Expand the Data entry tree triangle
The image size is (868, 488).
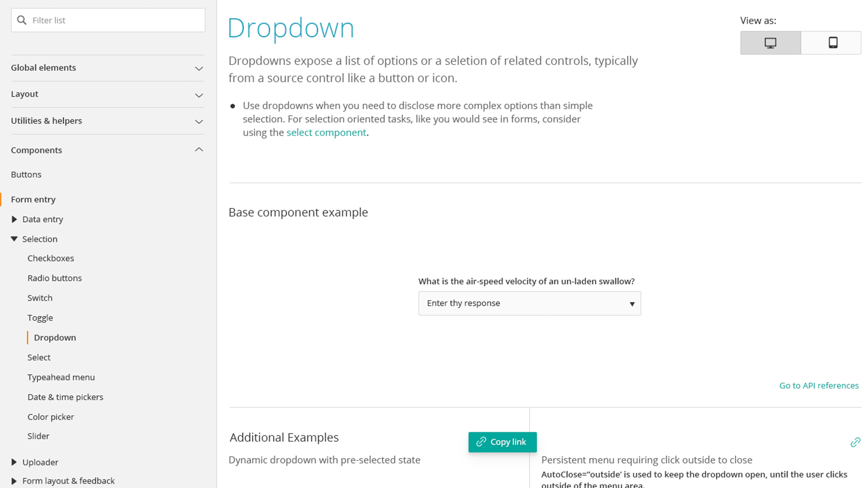14,219
